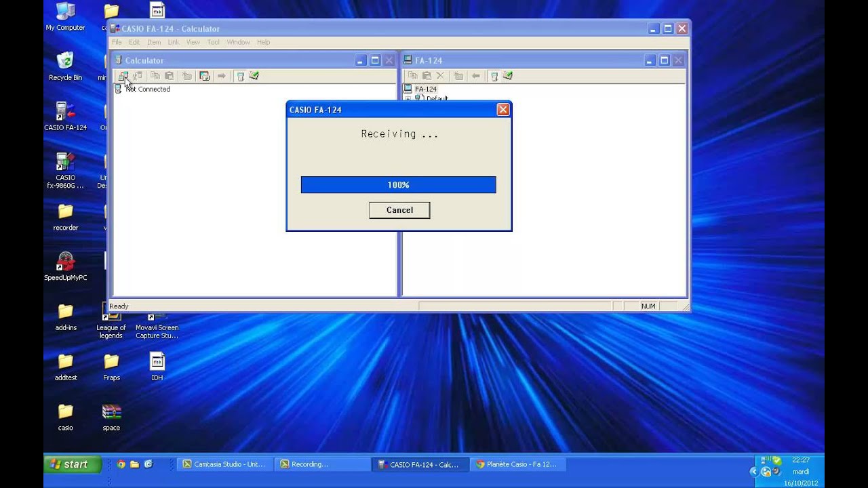Click calculator device icon in FA-124 toolbar
Screen dimensions: 868x488
coord(494,76)
